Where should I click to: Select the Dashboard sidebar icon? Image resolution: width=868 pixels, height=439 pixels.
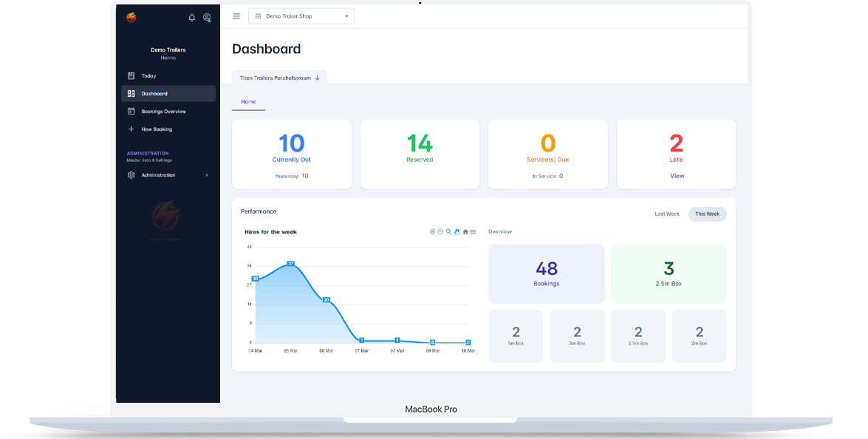tap(130, 93)
